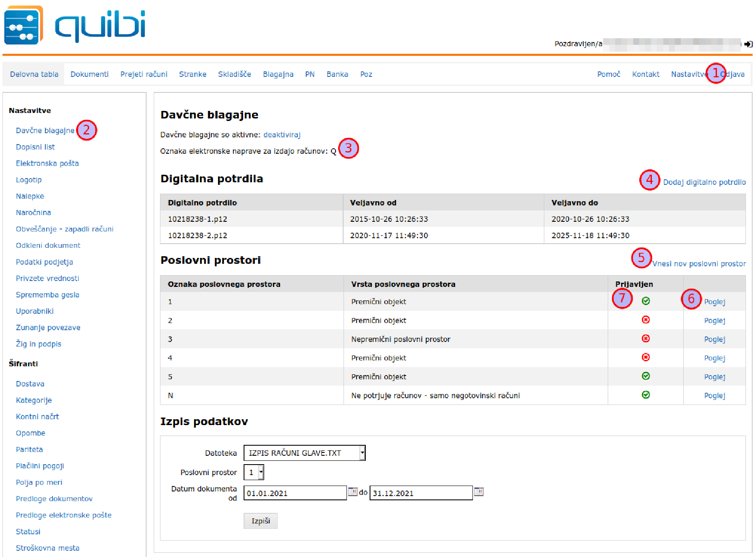Click Dodaj digitalno potrdilo link
This screenshot has height=557, width=756.
click(704, 182)
